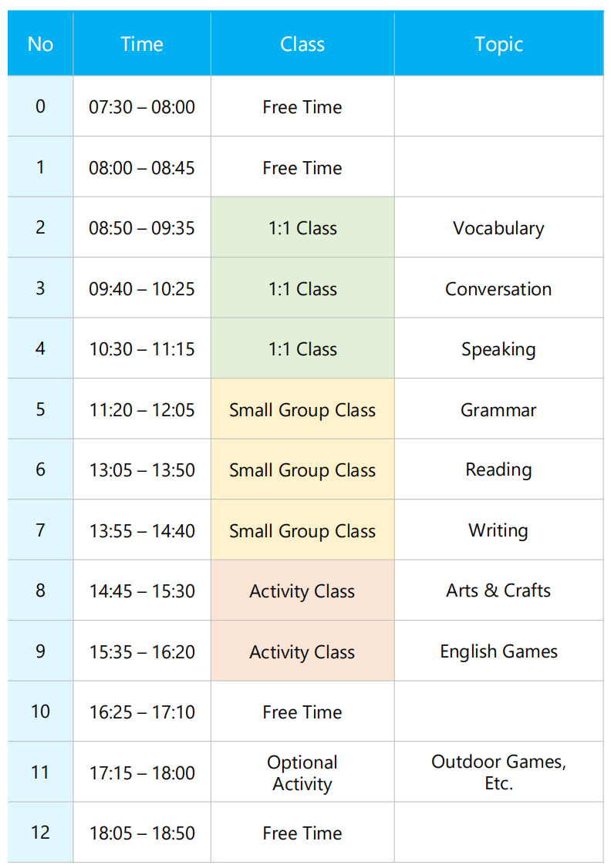611x868 pixels.
Task: Click the 18:05 – 18:50 time cell
Action: coord(142,833)
